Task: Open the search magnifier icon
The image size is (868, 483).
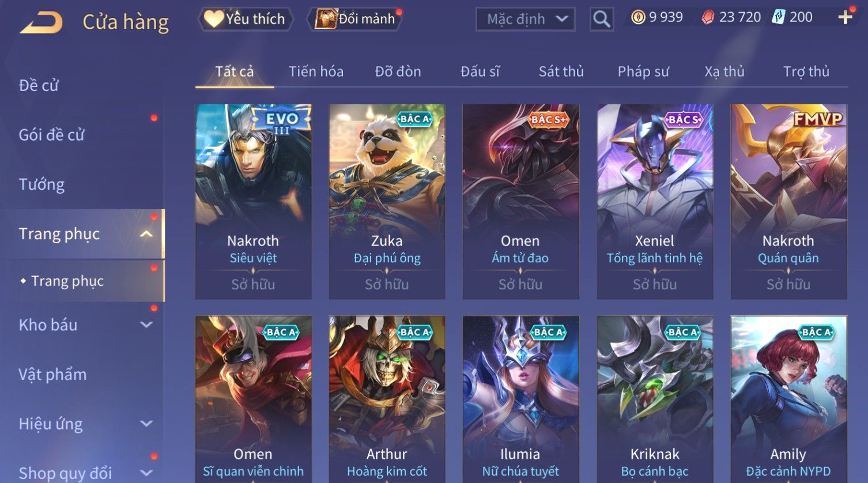Action: 602,19
